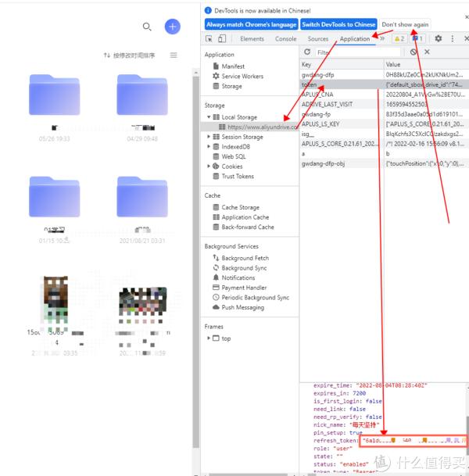Open folder dated 05/26 19:33
The height and width of the screenshot is (476, 469).
(x=55, y=95)
